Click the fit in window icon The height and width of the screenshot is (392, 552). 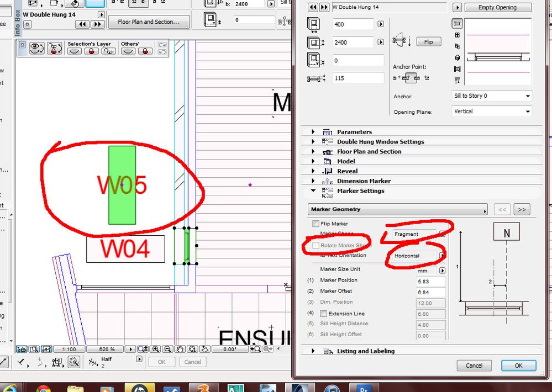pyautogui.click(x=192, y=349)
